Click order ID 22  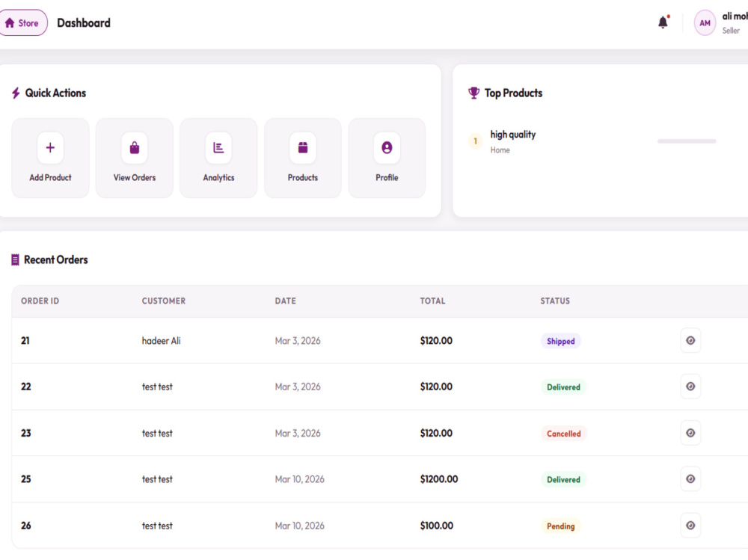click(x=25, y=387)
